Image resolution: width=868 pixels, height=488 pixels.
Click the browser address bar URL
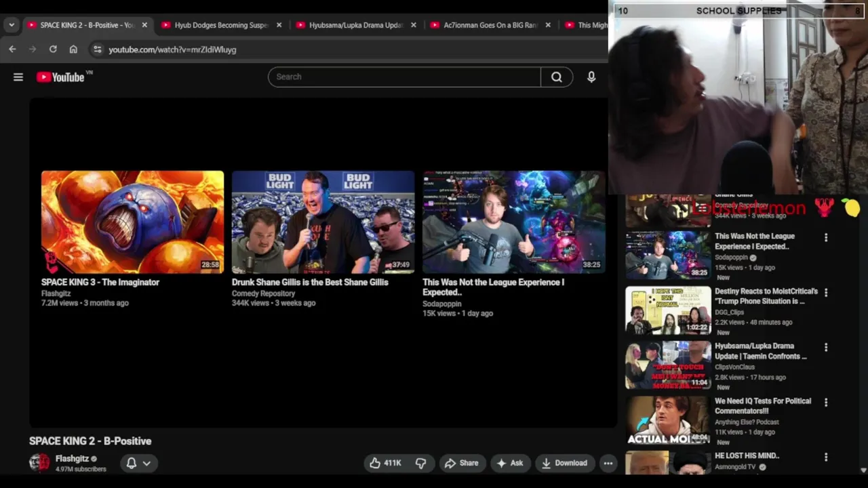pyautogui.click(x=172, y=49)
